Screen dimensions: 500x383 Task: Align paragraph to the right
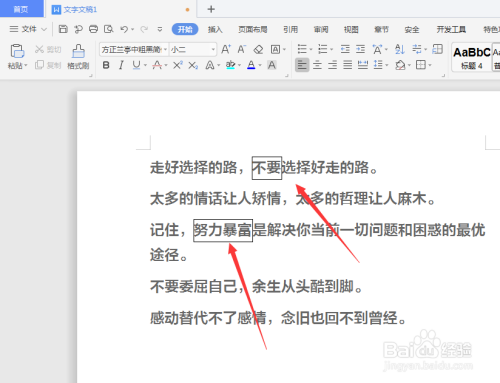point(332,65)
